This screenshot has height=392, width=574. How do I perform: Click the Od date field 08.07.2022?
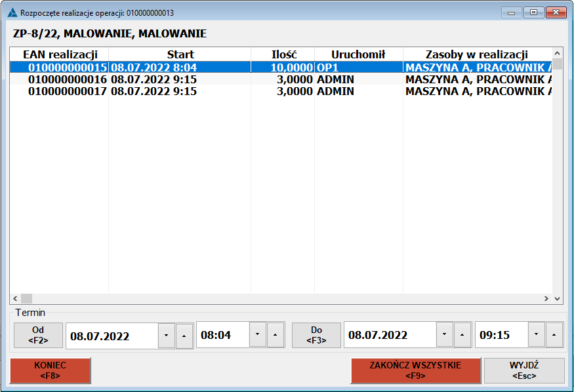point(112,336)
